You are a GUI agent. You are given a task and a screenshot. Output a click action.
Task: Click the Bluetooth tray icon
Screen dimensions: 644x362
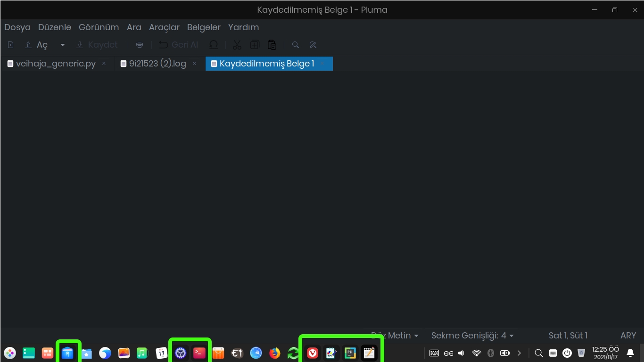coord(491,353)
